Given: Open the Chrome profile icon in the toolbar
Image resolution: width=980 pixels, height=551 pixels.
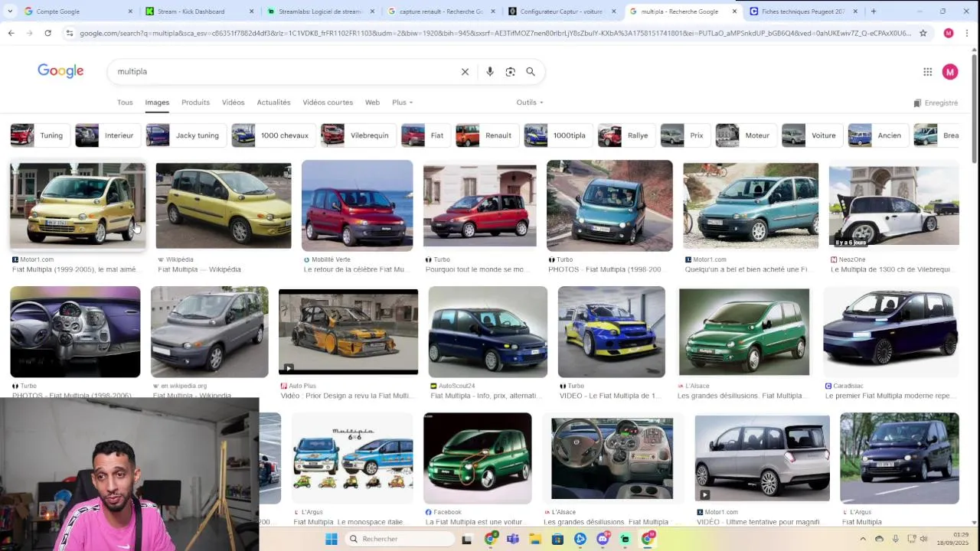Looking at the screenshot, I should point(949,33).
